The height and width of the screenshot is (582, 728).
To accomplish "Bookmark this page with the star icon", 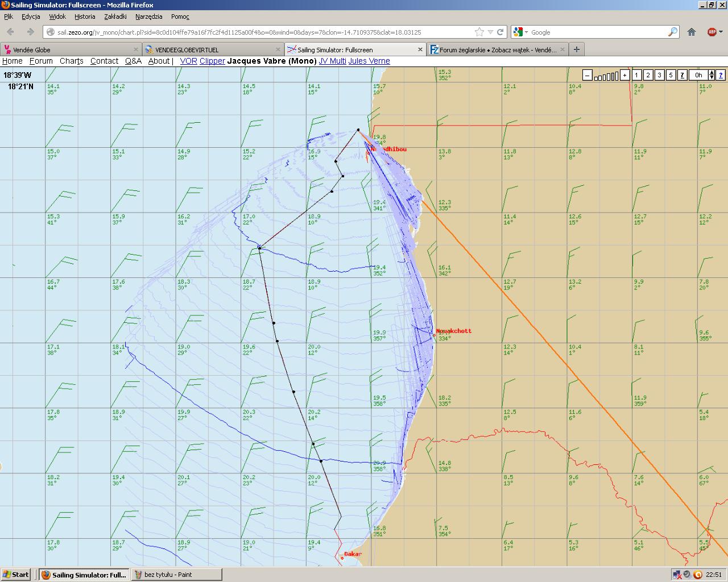I will click(479, 32).
